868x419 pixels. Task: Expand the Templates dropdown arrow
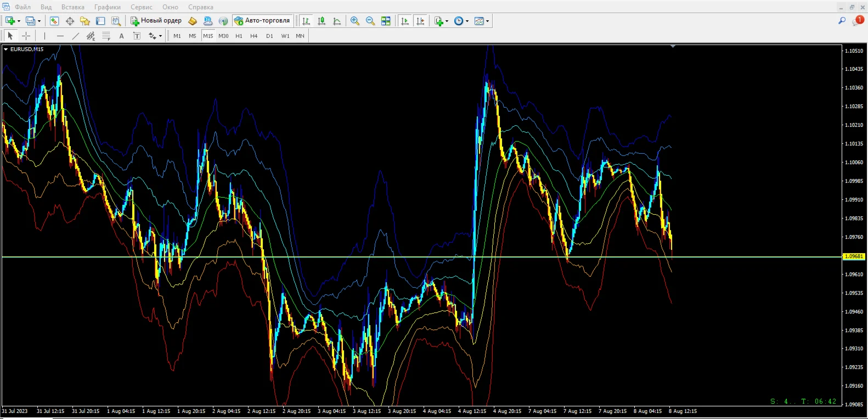[488, 21]
